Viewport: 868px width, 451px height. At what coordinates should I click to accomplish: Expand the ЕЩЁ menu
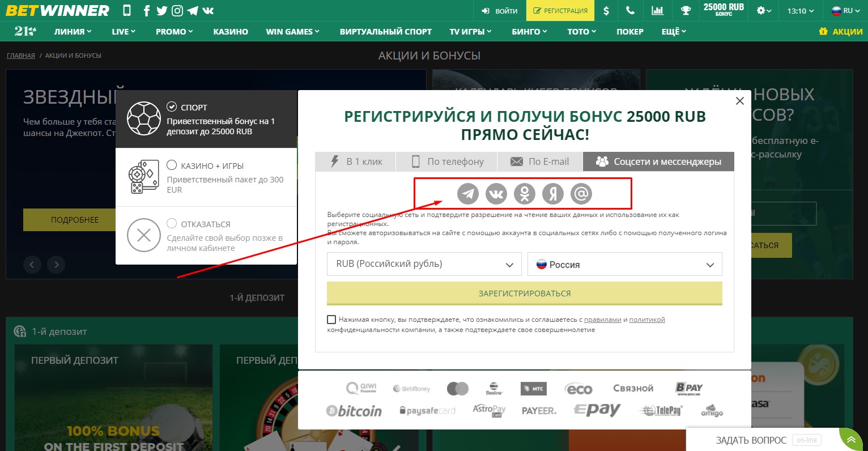click(674, 32)
